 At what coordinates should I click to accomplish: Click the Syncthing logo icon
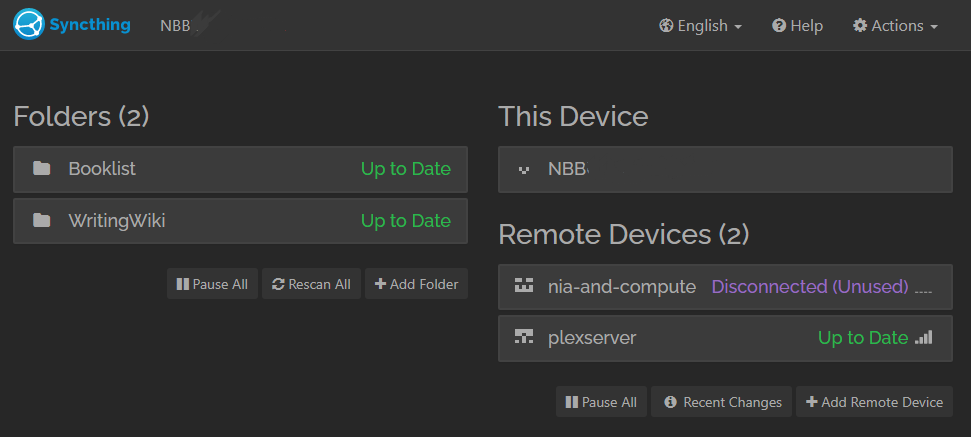pos(29,25)
